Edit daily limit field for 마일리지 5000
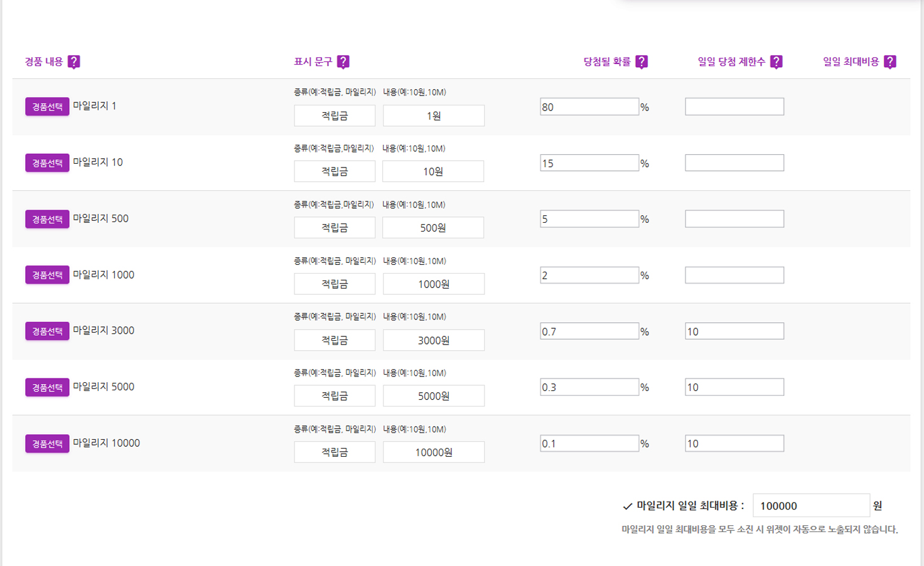The image size is (924, 566). 734,387
